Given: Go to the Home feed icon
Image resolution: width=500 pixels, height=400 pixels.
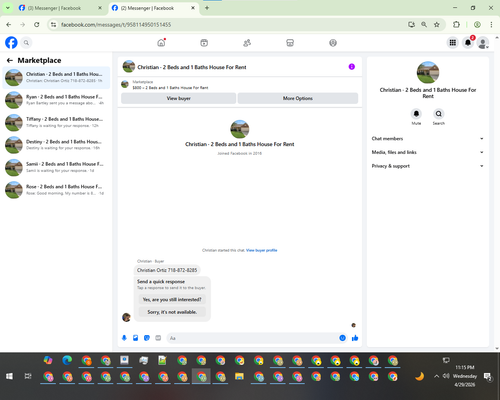Looking at the screenshot, I should coord(161,43).
